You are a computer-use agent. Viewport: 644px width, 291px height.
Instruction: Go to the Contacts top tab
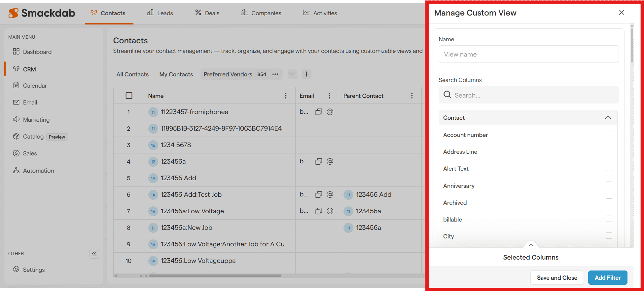pyautogui.click(x=108, y=13)
